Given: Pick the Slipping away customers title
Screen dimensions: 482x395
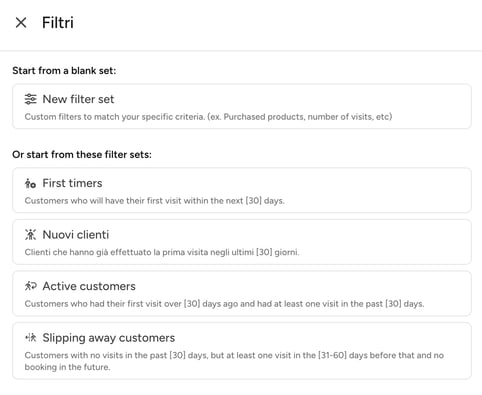Looking at the screenshot, I should 109,338.
